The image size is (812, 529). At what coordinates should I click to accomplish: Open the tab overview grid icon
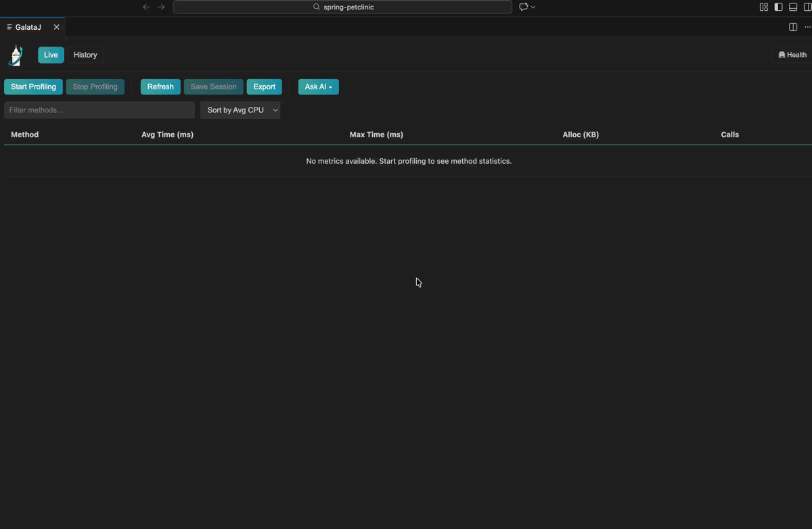(763, 7)
